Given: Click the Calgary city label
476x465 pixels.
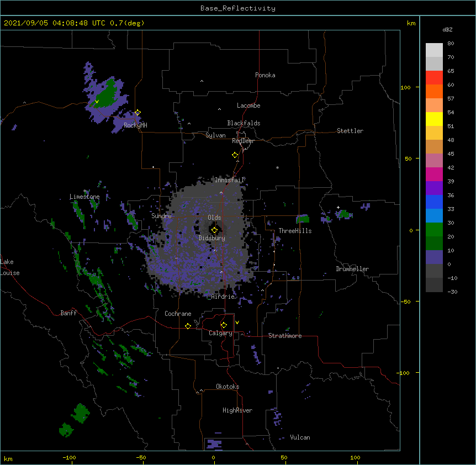Looking at the screenshot, I should (221, 333).
